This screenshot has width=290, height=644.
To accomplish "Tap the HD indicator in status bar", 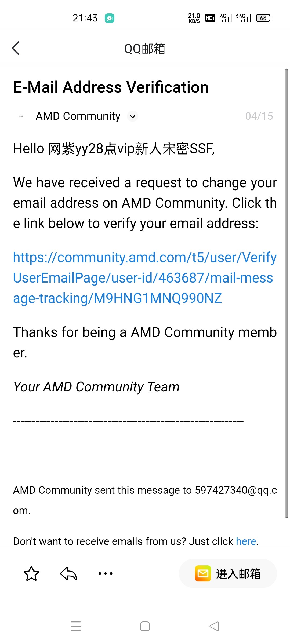I will point(210,18).
